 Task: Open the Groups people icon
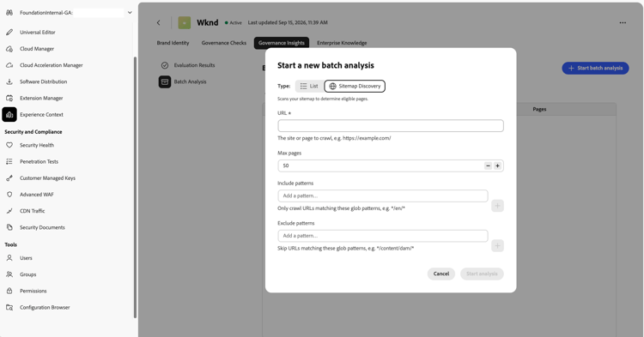9,274
